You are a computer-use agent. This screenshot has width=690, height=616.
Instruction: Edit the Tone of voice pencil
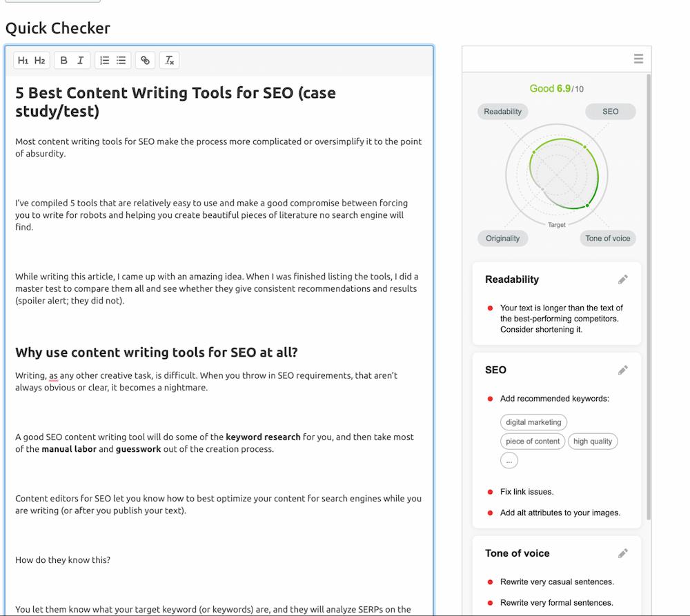click(x=622, y=553)
